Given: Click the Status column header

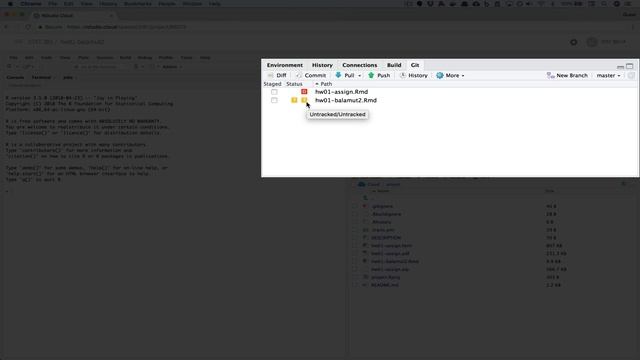Looking at the screenshot, I should tap(294, 84).
